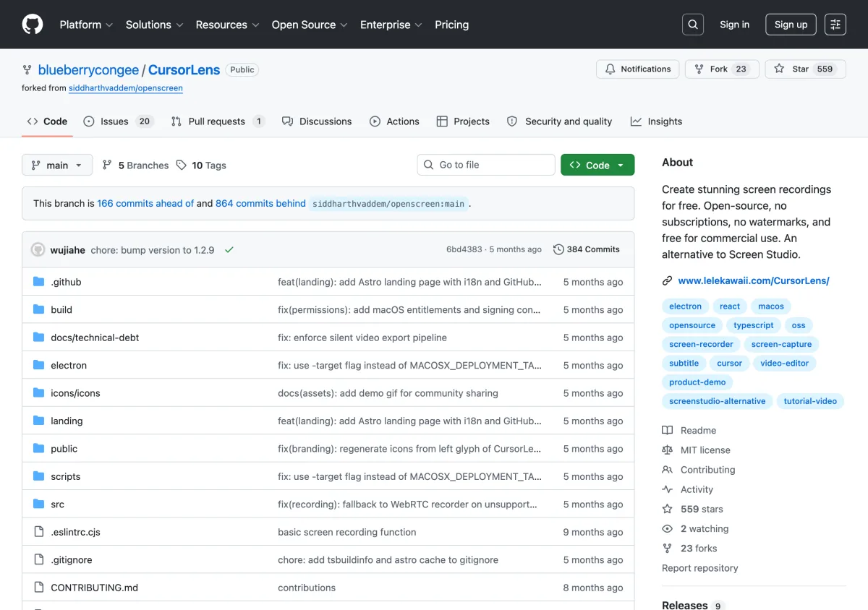Click the Sign up button
The height and width of the screenshot is (610, 868).
[791, 25]
